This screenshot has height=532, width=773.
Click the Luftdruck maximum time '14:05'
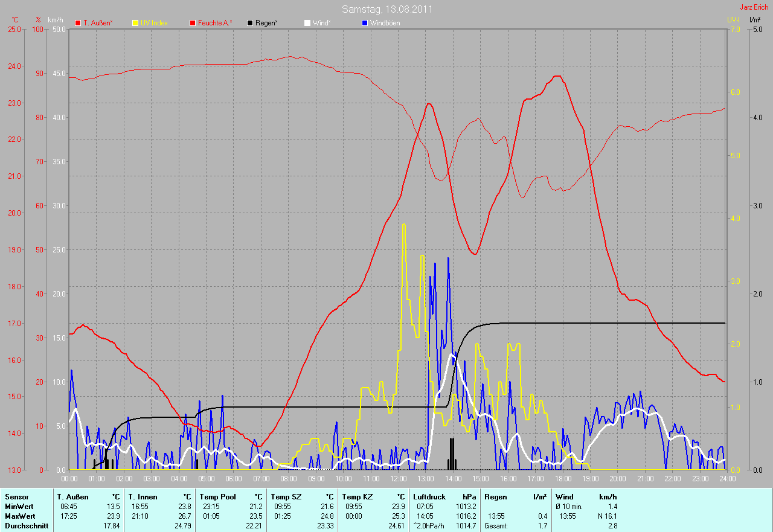point(425,516)
